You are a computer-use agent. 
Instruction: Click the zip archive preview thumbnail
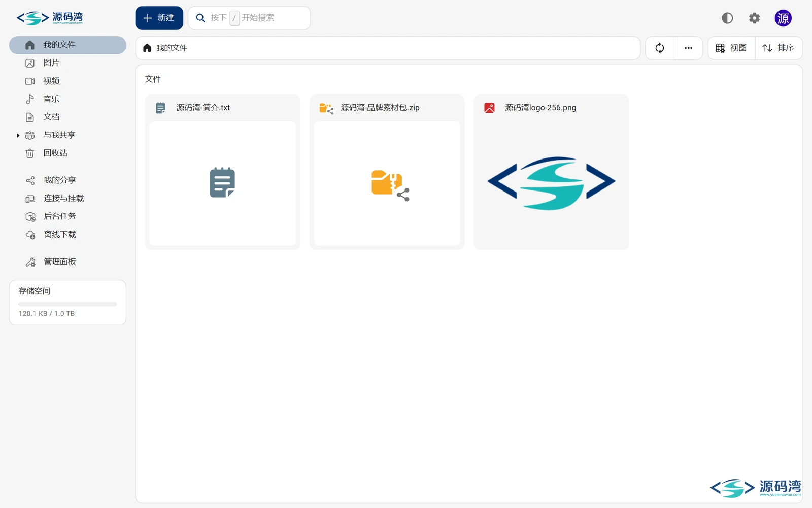pyautogui.click(x=387, y=183)
